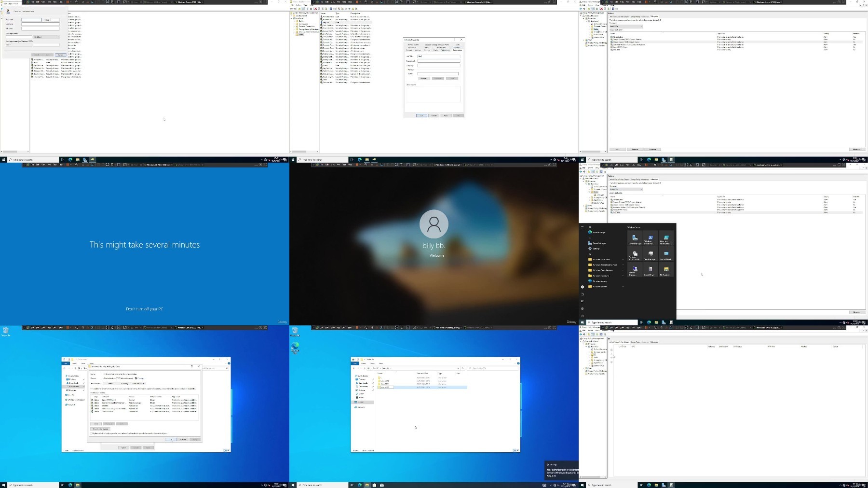Open Settings from the Start menu app list
This screenshot has width=868, height=488.
click(594, 249)
